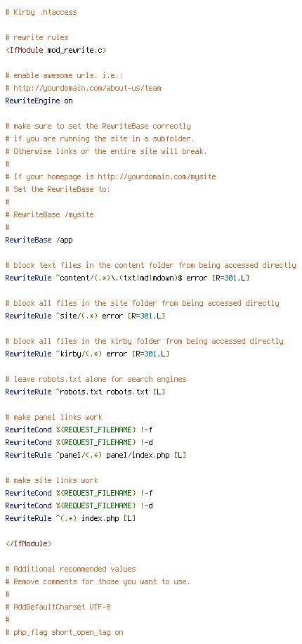Click the content folder RewriteRule pattern
The height and width of the screenshot is (644, 302).
click(119, 278)
